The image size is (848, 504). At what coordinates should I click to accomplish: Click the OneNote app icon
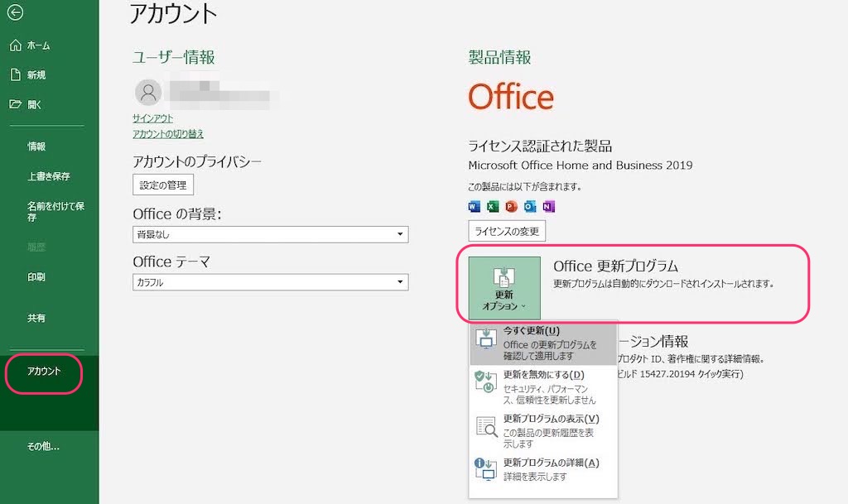pos(548,206)
